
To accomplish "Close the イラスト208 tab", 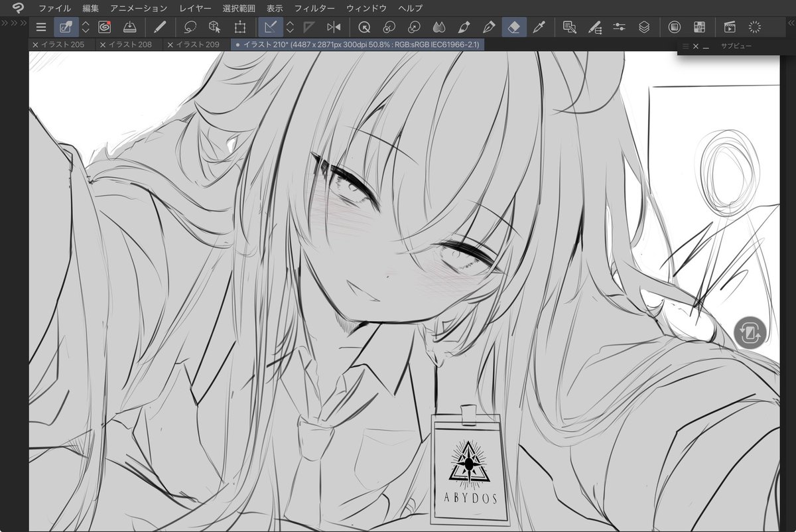I will pyautogui.click(x=103, y=44).
